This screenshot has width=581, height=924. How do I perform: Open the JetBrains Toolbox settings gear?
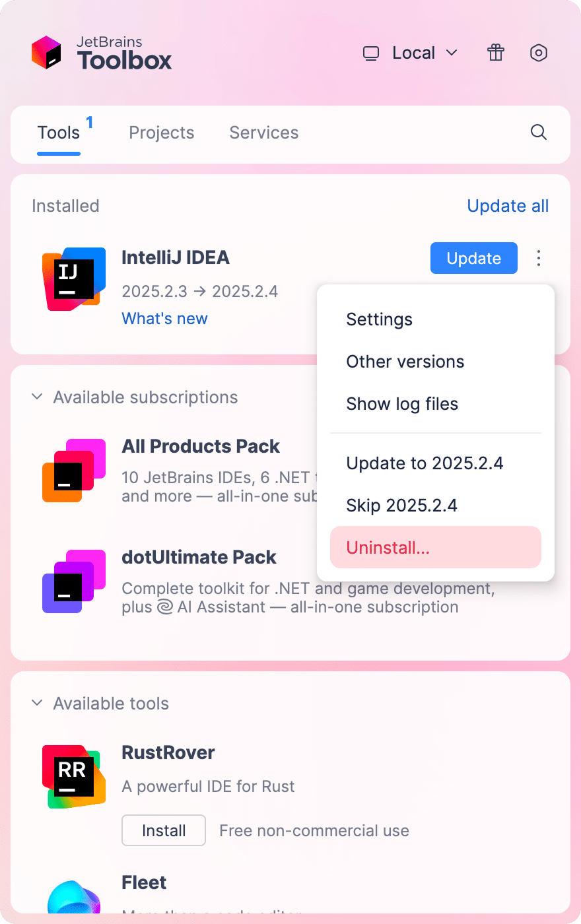click(x=539, y=53)
